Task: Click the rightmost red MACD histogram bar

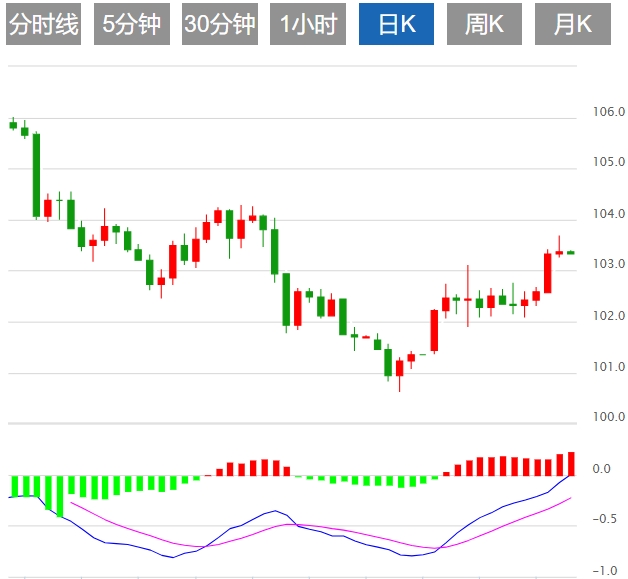Action: (x=571, y=464)
